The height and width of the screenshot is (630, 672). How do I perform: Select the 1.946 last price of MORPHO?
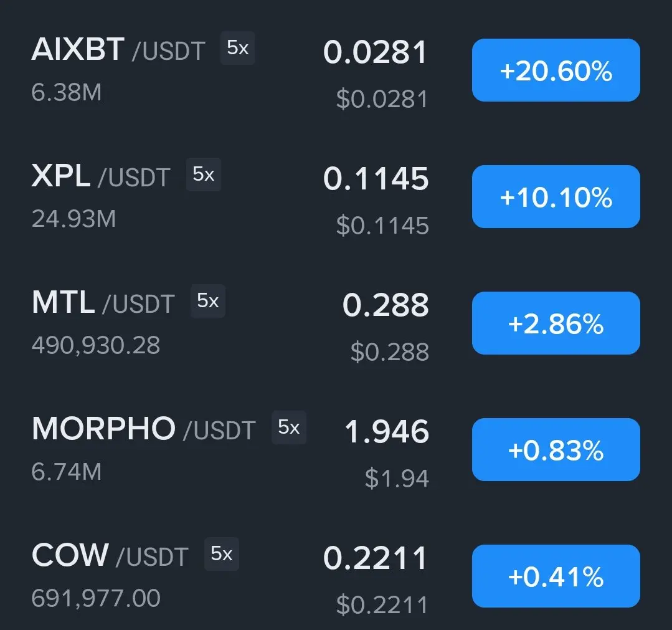tap(387, 432)
